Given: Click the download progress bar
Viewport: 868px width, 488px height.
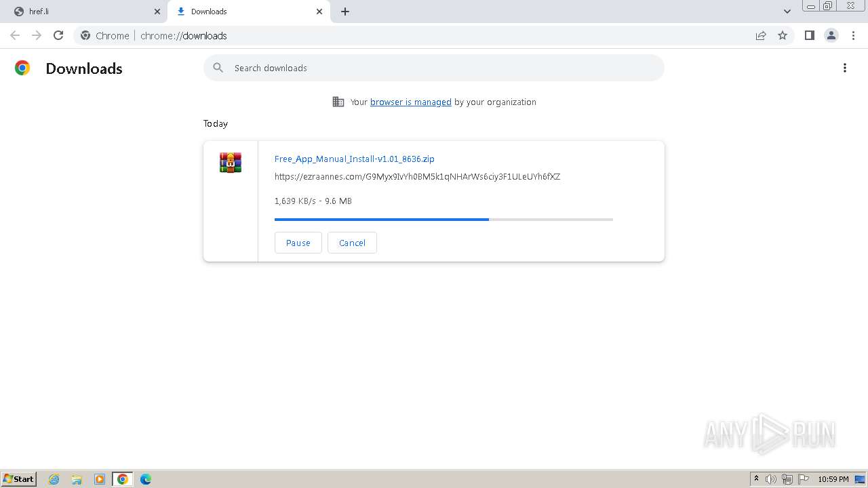Looking at the screenshot, I should point(443,220).
